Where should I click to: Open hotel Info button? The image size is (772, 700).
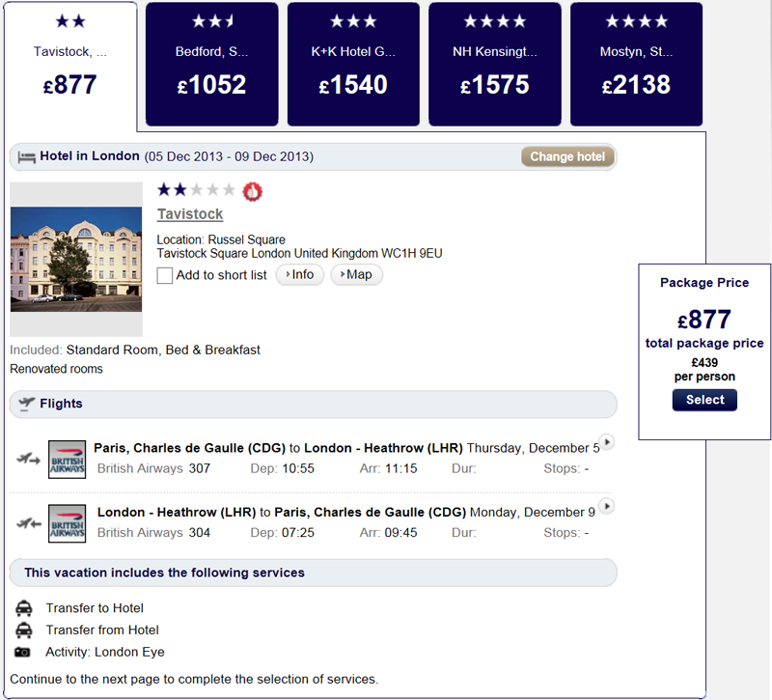point(300,274)
